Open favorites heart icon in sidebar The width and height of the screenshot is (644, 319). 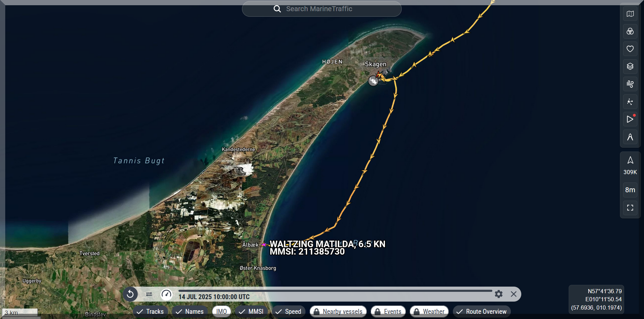[630, 49]
